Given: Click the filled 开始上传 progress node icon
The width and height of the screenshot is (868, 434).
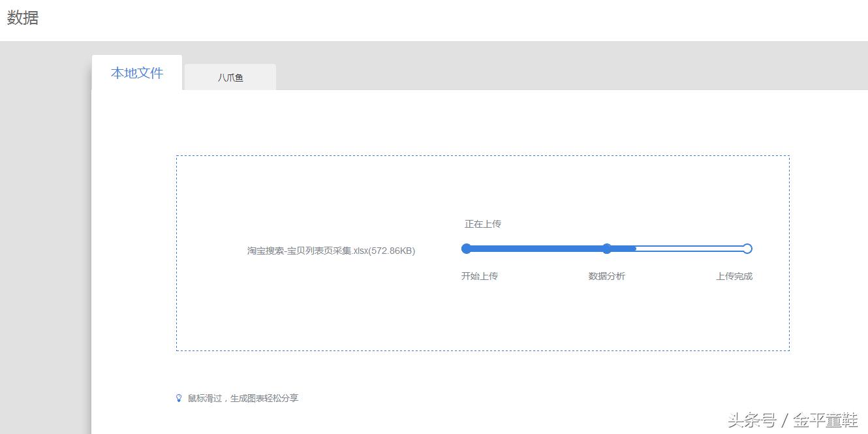Looking at the screenshot, I should pyautogui.click(x=466, y=249).
